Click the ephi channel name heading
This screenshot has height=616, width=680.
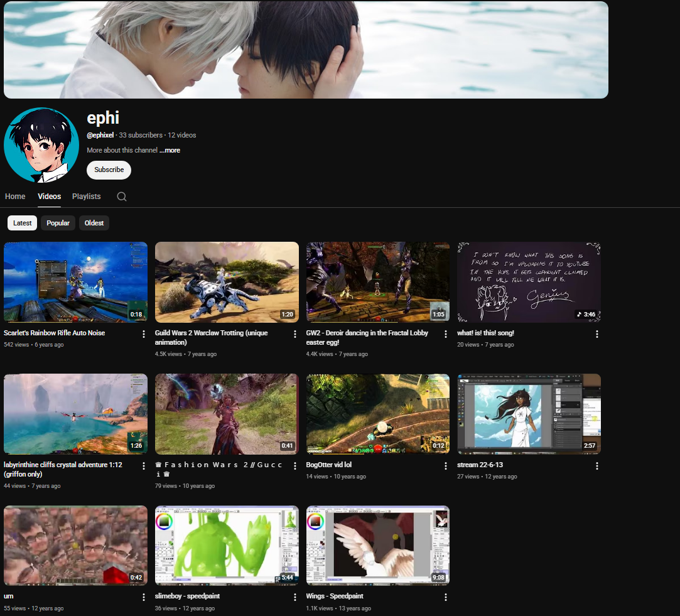click(x=103, y=117)
